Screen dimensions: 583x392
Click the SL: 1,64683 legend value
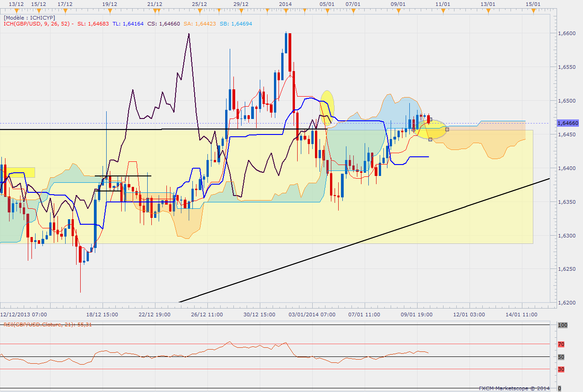click(93, 24)
